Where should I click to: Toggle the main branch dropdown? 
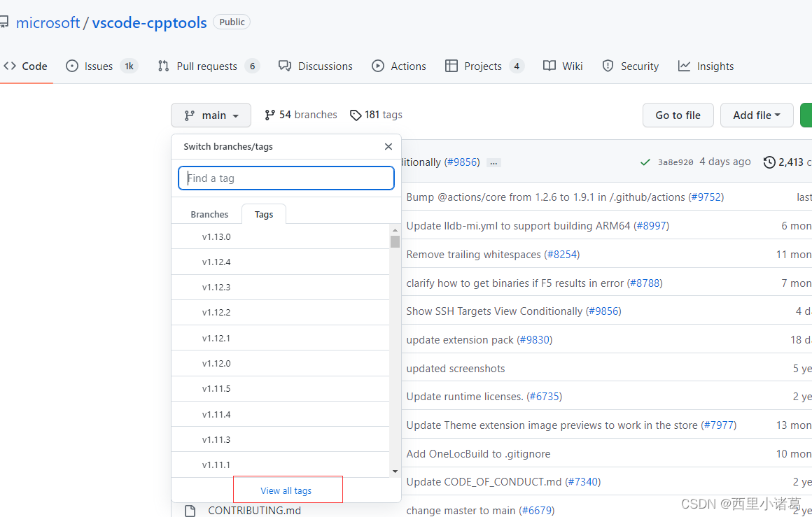click(211, 115)
